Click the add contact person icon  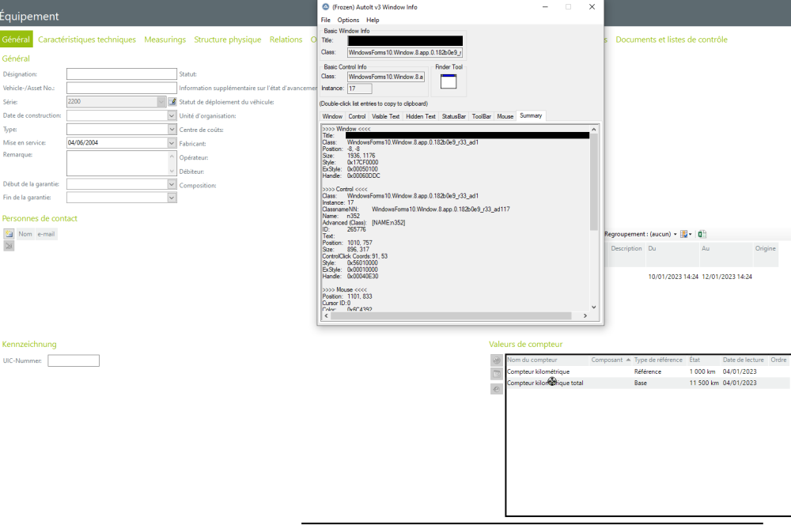coord(9,234)
